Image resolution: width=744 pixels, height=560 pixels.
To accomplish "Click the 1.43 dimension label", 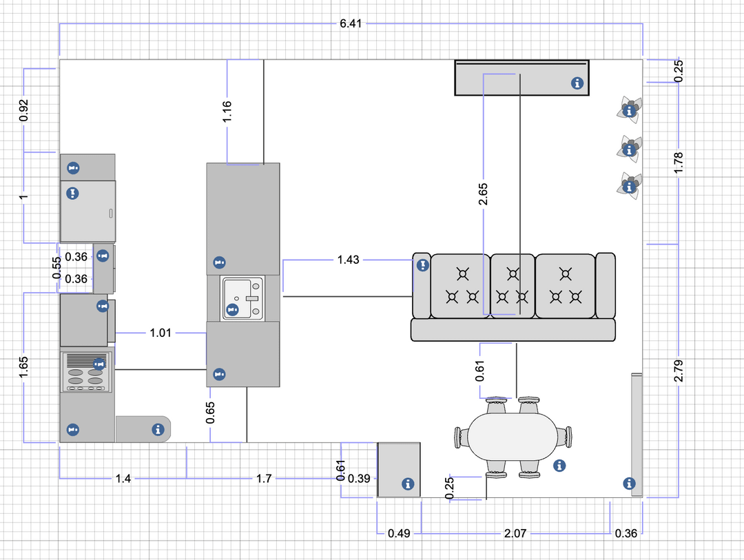I will tap(349, 260).
